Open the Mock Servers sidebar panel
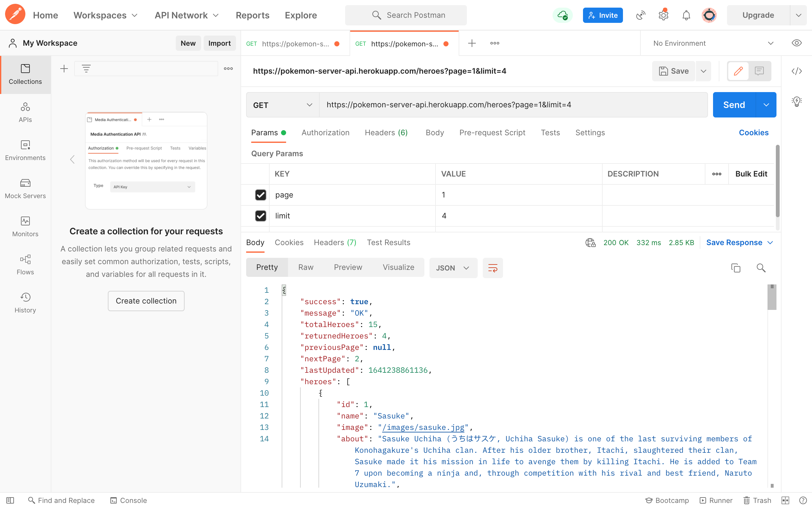The image size is (812, 508). pos(25,189)
